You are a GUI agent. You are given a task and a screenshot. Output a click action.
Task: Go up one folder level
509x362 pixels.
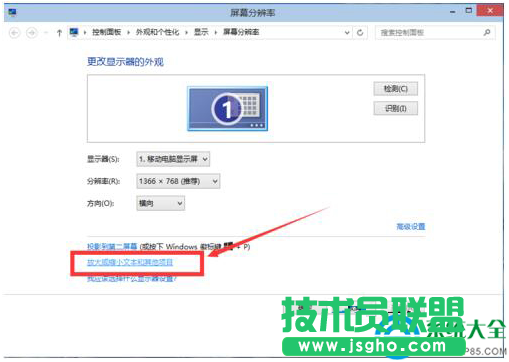pyautogui.click(x=59, y=33)
